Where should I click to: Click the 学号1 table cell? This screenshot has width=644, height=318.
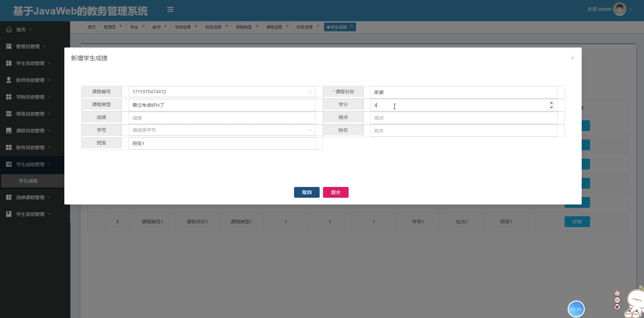pos(418,222)
